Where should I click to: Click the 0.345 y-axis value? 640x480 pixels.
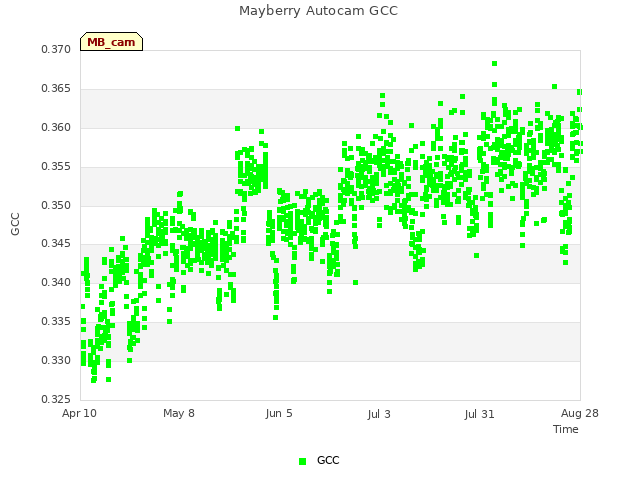(56, 244)
